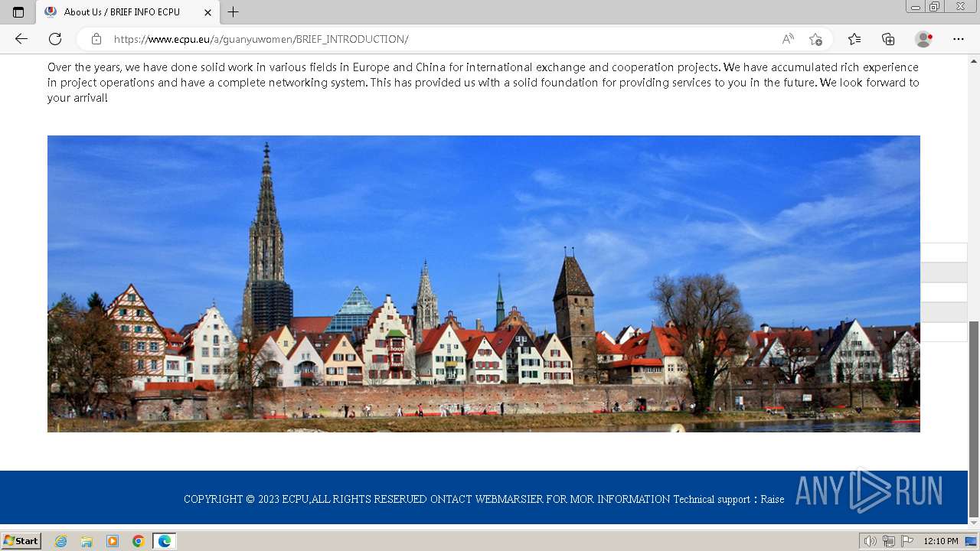The height and width of the screenshot is (551, 980).
Task: Refresh the current page
Action: tap(55, 39)
